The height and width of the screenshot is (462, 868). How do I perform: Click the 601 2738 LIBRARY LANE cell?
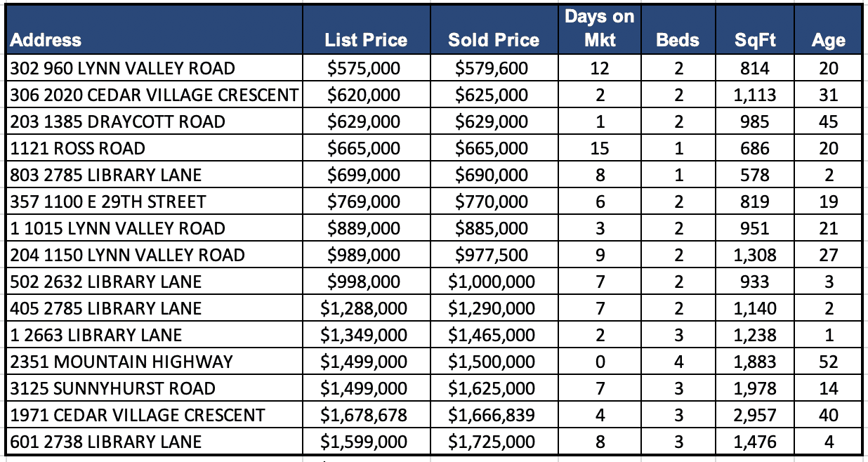tap(106, 442)
